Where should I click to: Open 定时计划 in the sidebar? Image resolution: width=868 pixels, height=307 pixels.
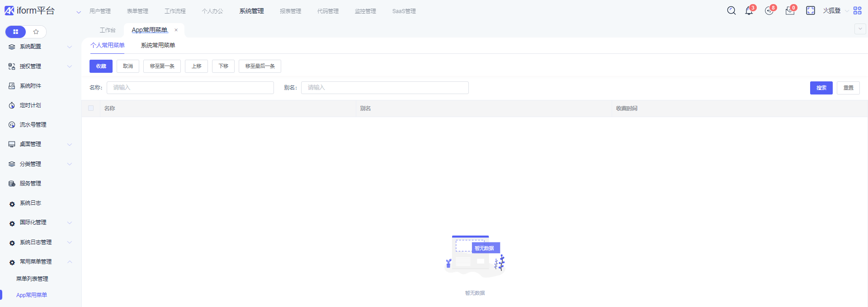tap(30, 105)
